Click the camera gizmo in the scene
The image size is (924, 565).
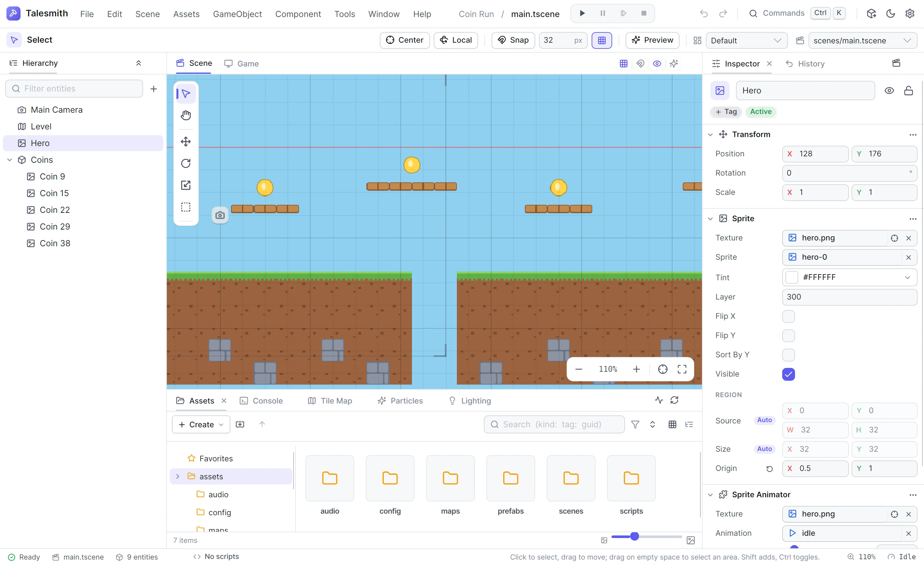[x=220, y=215]
